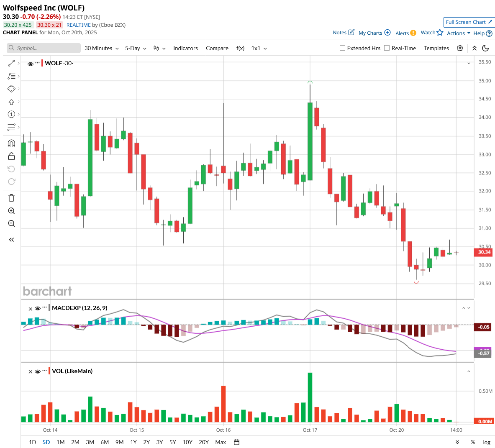Enable Extended Hrs checkbox
This screenshot has height=448, width=495.
[342, 48]
